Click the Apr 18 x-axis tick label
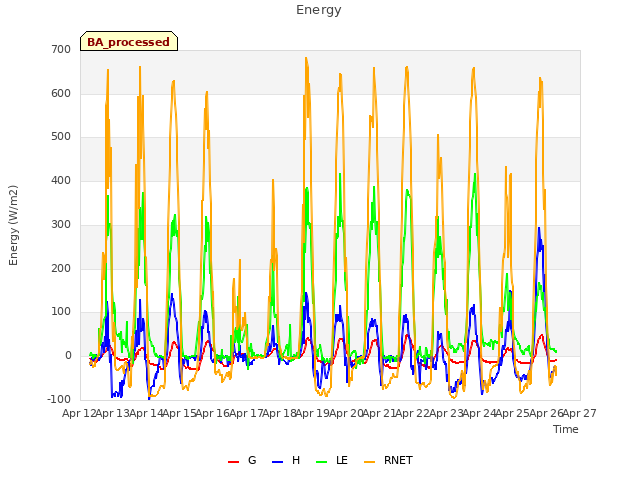 279,413
